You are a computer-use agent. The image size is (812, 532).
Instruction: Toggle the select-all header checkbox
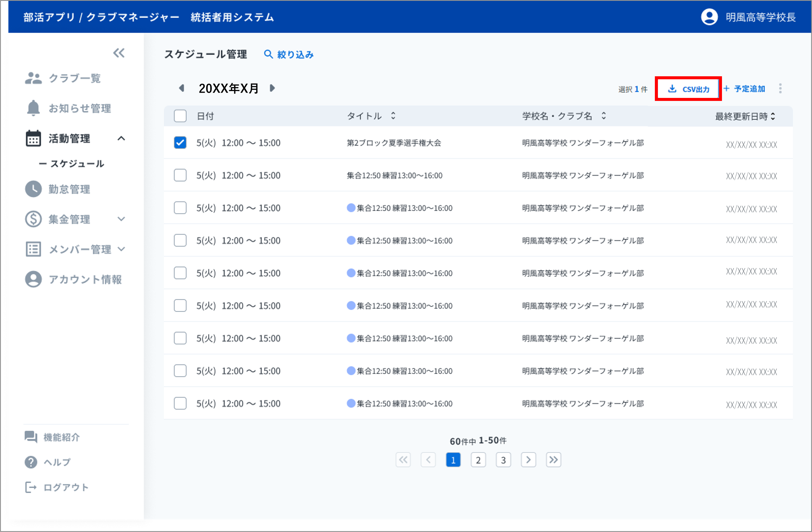click(x=180, y=116)
